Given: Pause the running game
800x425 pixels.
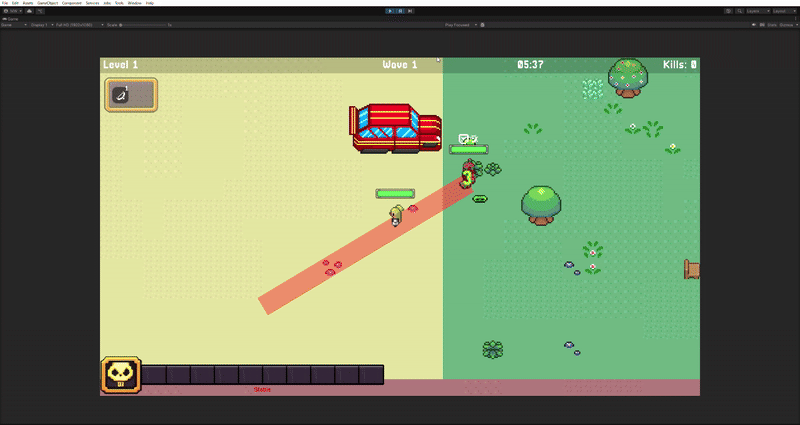Looking at the screenshot, I should [400, 10].
